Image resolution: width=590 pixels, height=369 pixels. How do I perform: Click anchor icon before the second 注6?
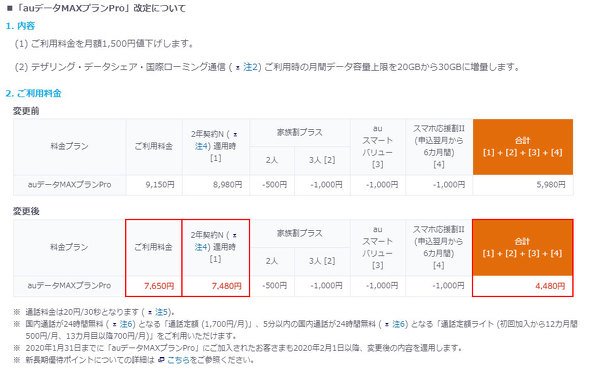click(x=387, y=325)
